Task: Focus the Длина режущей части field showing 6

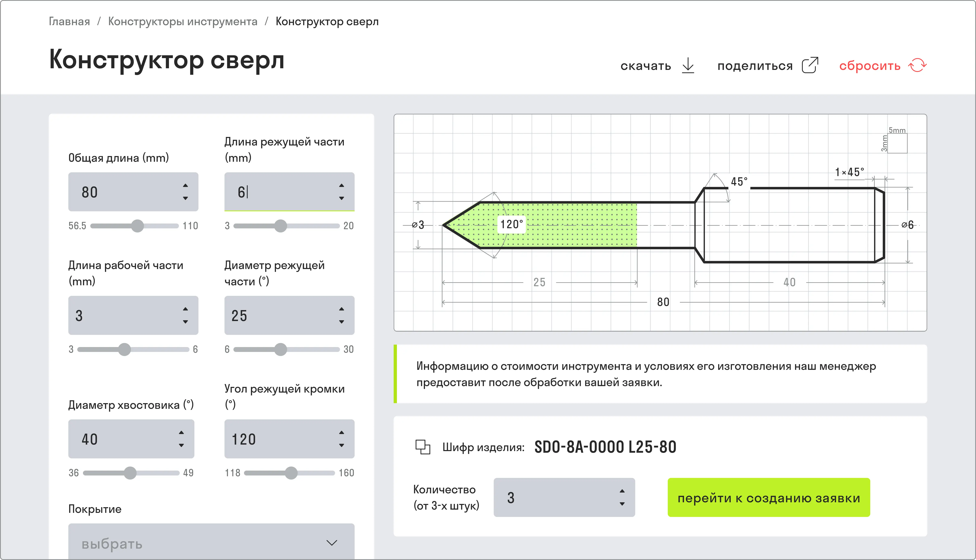Action: (289, 192)
